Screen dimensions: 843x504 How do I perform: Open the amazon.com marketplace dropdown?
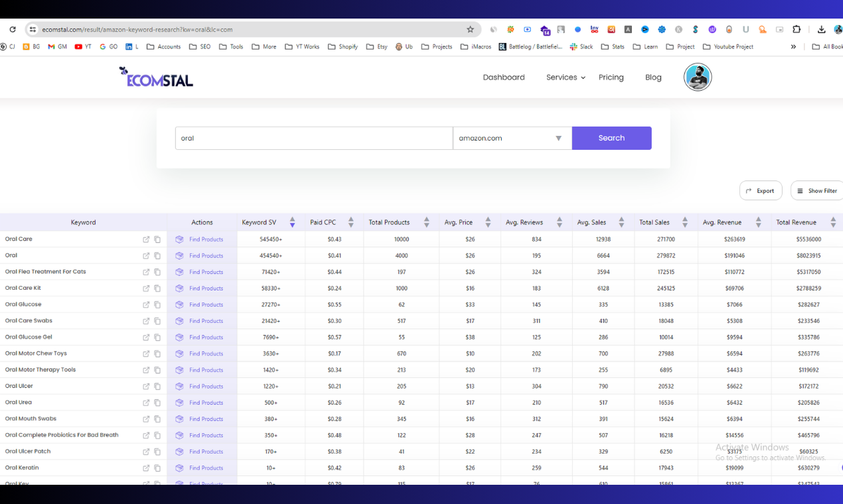coord(512,138)
